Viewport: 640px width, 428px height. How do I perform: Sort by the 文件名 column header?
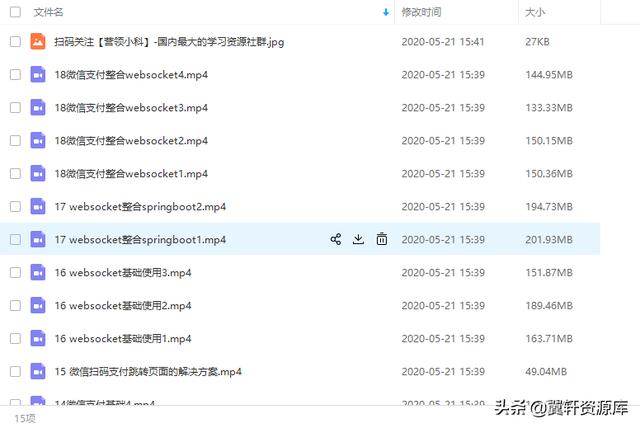point(49,12)
